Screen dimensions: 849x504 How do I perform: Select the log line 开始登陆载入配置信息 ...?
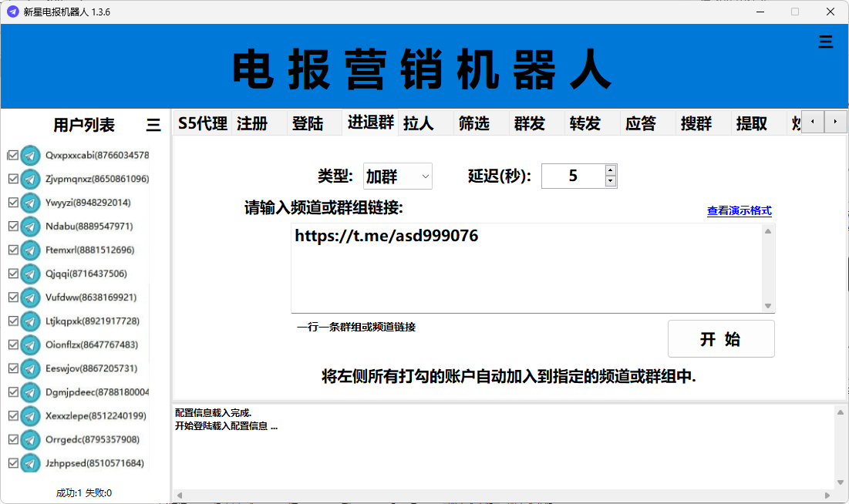(x=227, y=426)
